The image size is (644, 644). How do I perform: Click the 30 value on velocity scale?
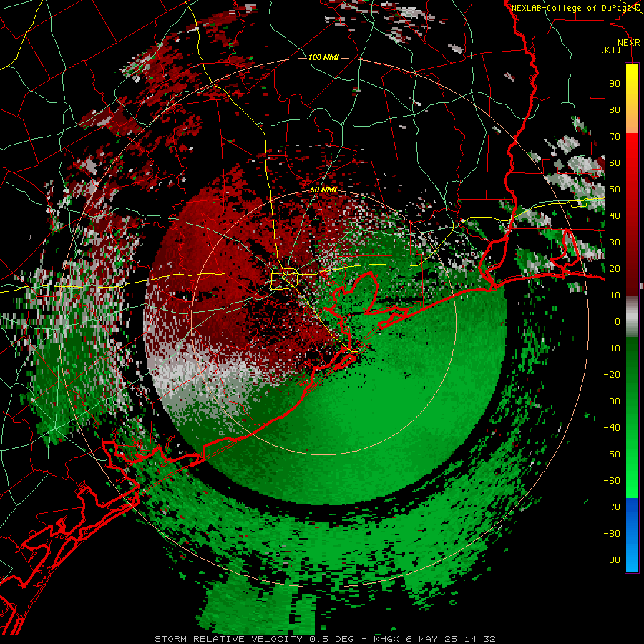(x=615, y=243)
